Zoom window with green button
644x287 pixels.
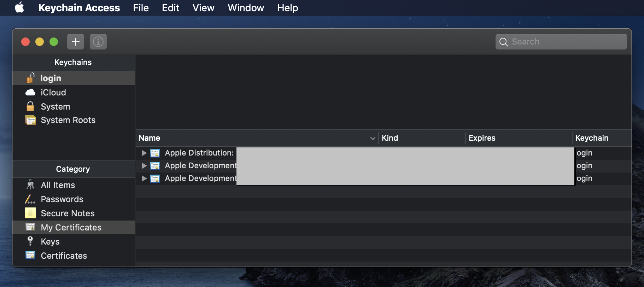pos(54,42)
